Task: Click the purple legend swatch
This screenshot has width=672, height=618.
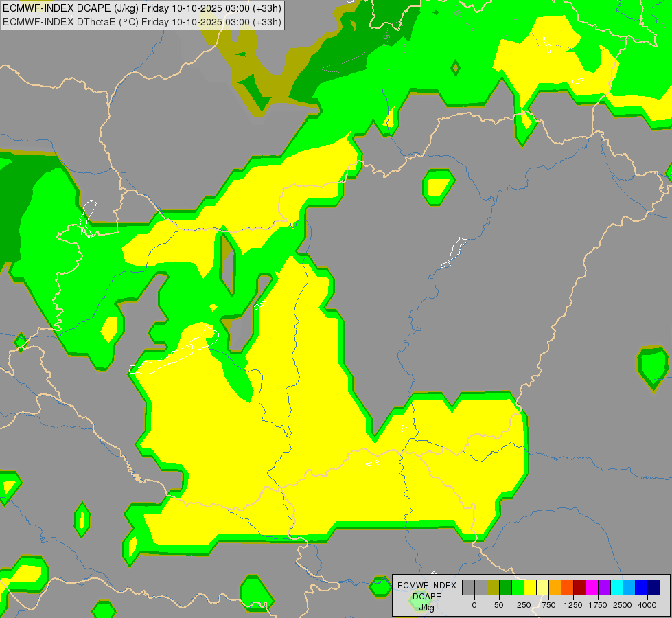Action: [604, 587]
